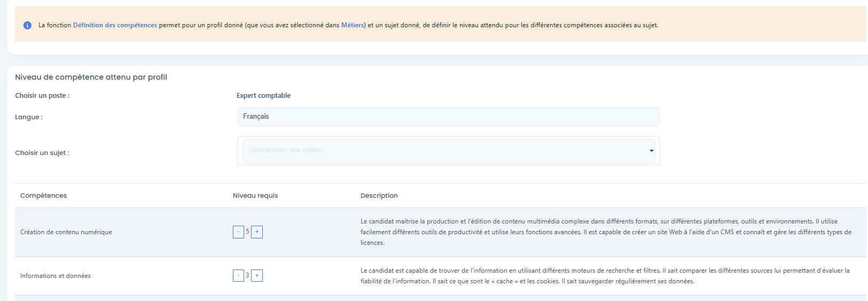Click description text for Création de contenu numérique

pos(606,232)
